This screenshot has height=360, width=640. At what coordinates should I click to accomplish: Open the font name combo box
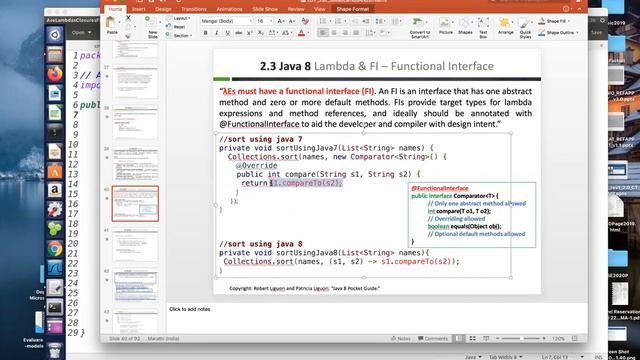click(x=227, y=21)
